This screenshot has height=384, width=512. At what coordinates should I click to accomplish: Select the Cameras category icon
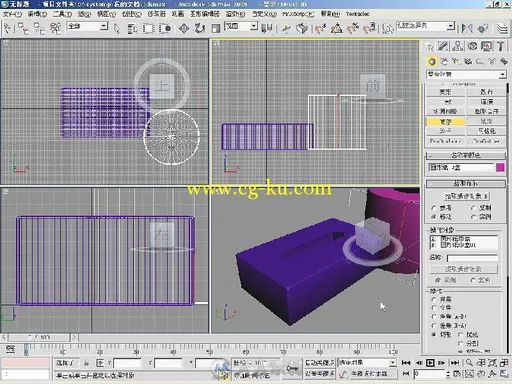468,62
